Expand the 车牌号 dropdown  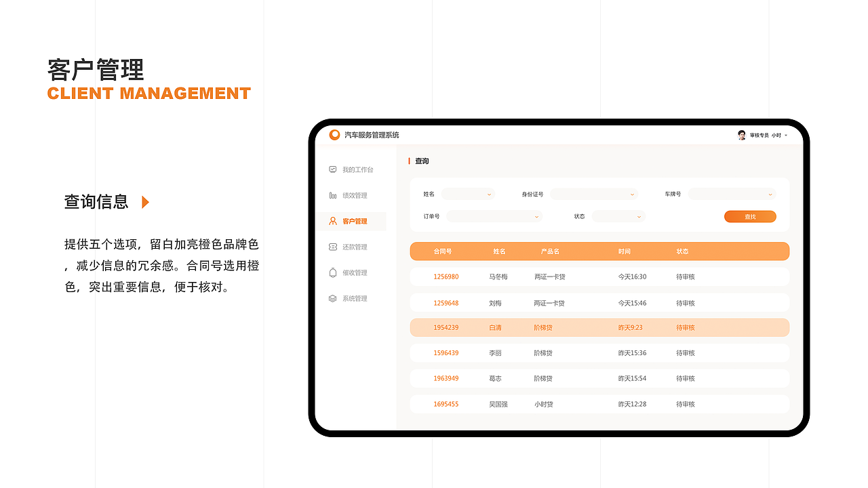pos(732,194)
